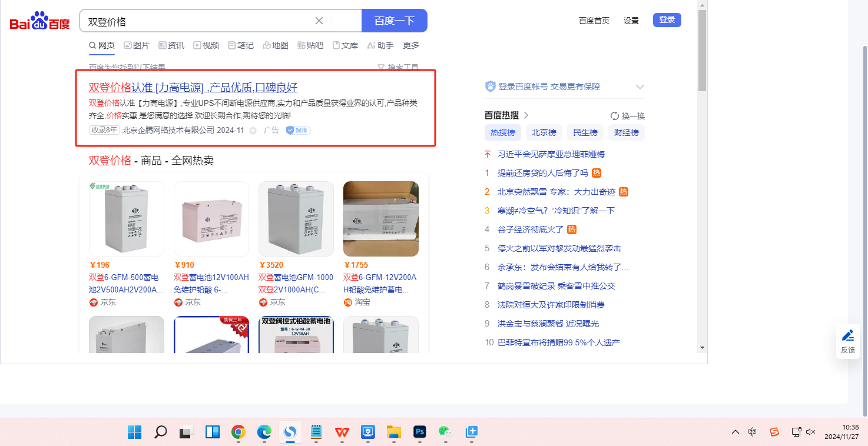Open the 更多 search categories menu
Screen dimensions: 868x446
point(411,45)
